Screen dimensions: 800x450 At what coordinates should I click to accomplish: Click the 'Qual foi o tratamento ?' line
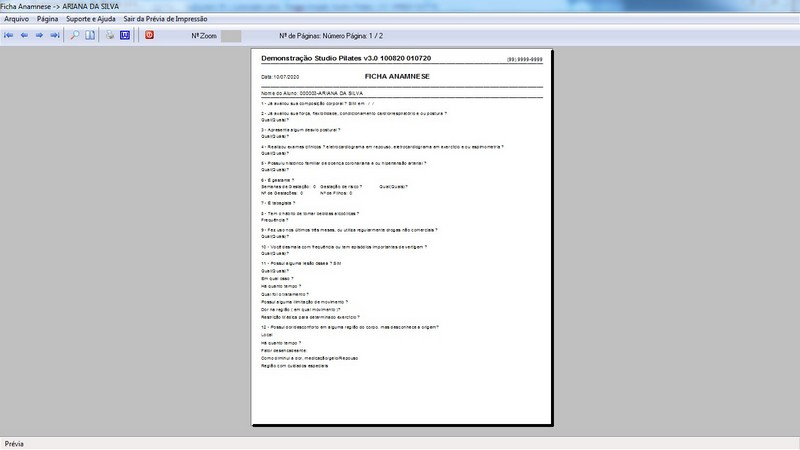pyautogui.click(x=285, y=294)
